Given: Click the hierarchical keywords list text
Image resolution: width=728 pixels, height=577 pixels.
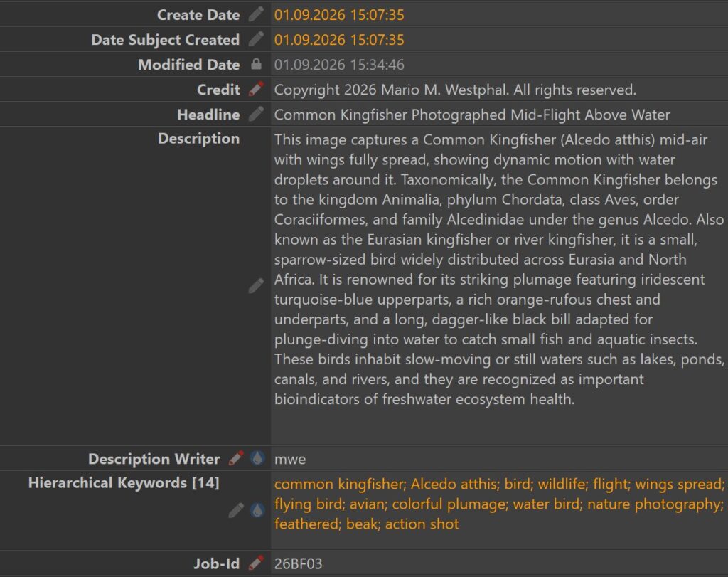Looking at the screenshot, I should click(499, 504).
